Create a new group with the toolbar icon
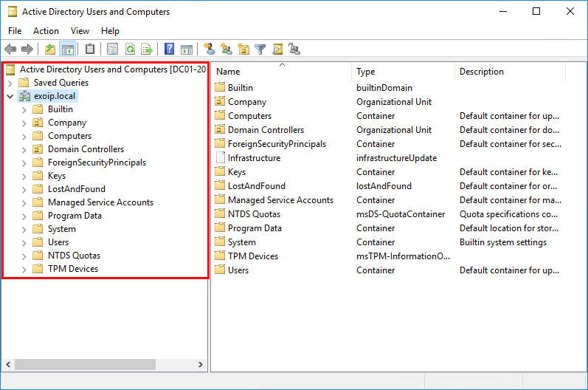 [226, 49]
